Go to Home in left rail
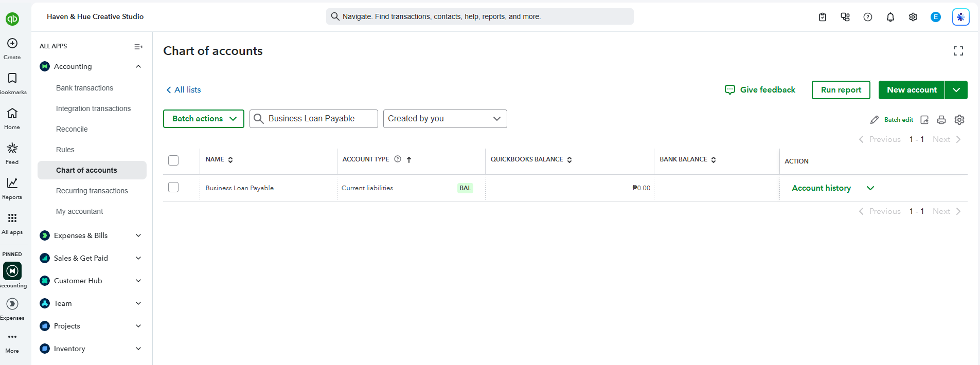980x365 pixels. tap(12, 113)
